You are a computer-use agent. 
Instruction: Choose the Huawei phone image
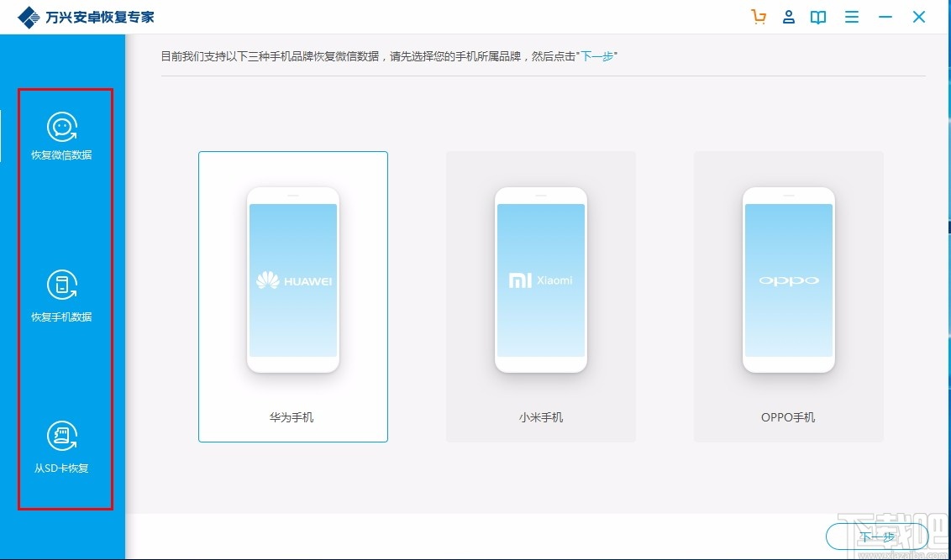coord(293,280)
